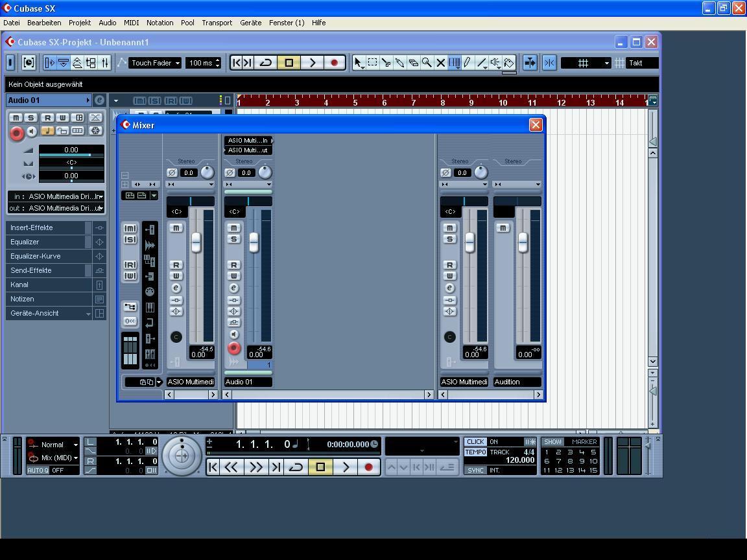Toggle SYNC button in transport
Image resolution: width=747 pixels, height=560 pixels.
[475, 470]
